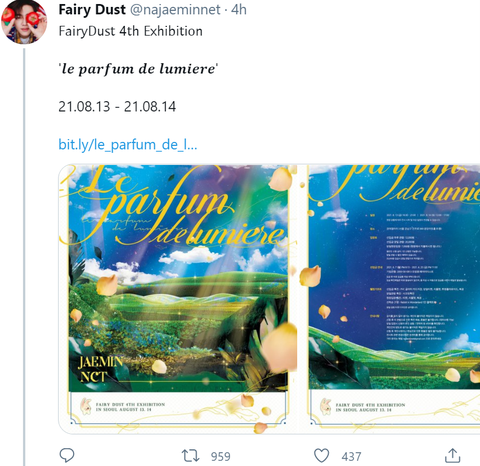The image size is (480, 466).
Task: Click rabbit logo on second poster footer
Action: 325,406
